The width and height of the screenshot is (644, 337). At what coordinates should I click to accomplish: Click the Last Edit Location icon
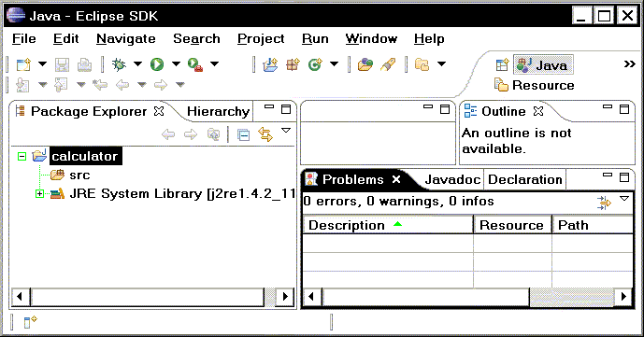100,85
